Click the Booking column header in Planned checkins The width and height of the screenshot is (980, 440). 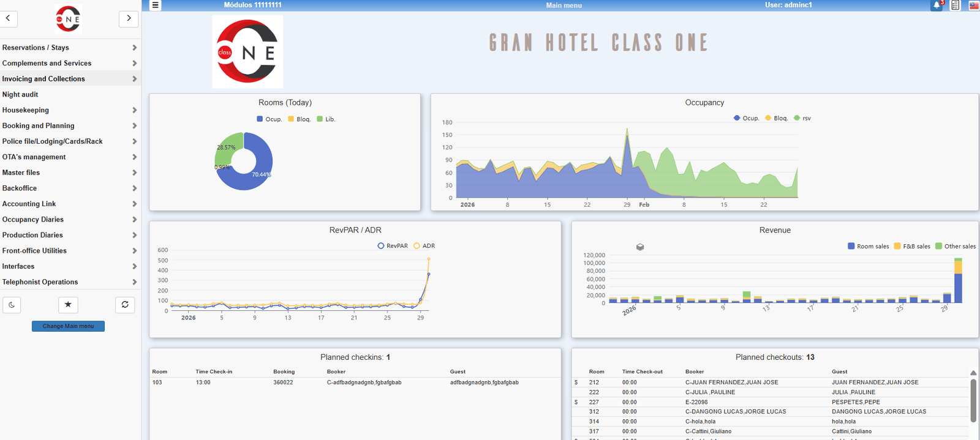coord(284,371)
